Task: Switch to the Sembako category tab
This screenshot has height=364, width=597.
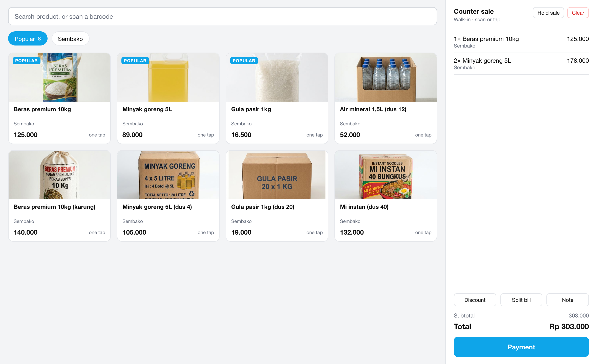Action: point(70,39)
